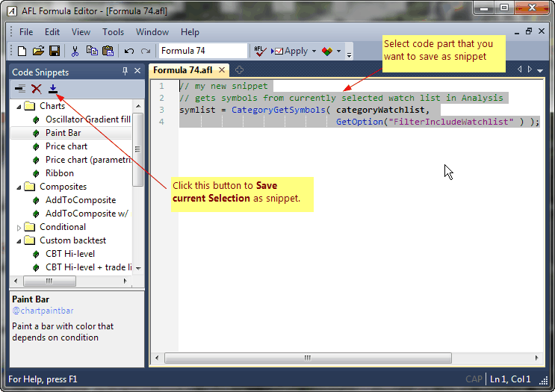Click the formula name input field
The image size is (555, 392).
202,51
